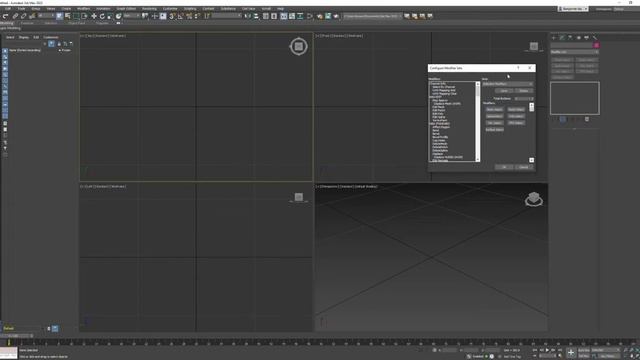The height and width of the screenshot is (360, 640).
Task: Toggle Window/Crossing selection mode
Action: point(84,16)
